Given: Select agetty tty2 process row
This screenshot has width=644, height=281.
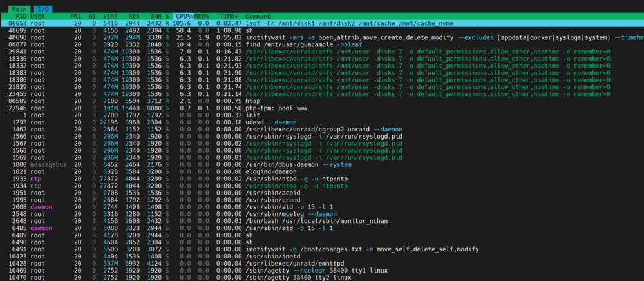Looking at the screenshot, I should click(x=322, y=277).
